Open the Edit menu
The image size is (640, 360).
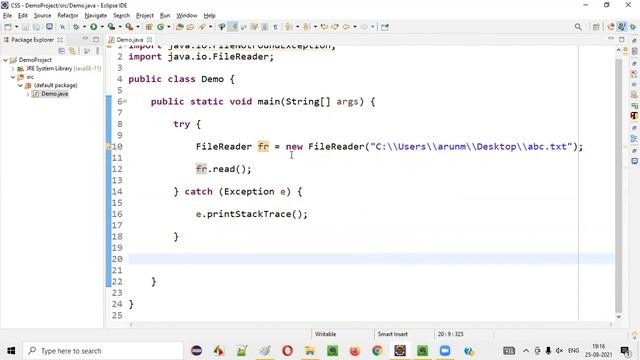(x=23, y=16)
